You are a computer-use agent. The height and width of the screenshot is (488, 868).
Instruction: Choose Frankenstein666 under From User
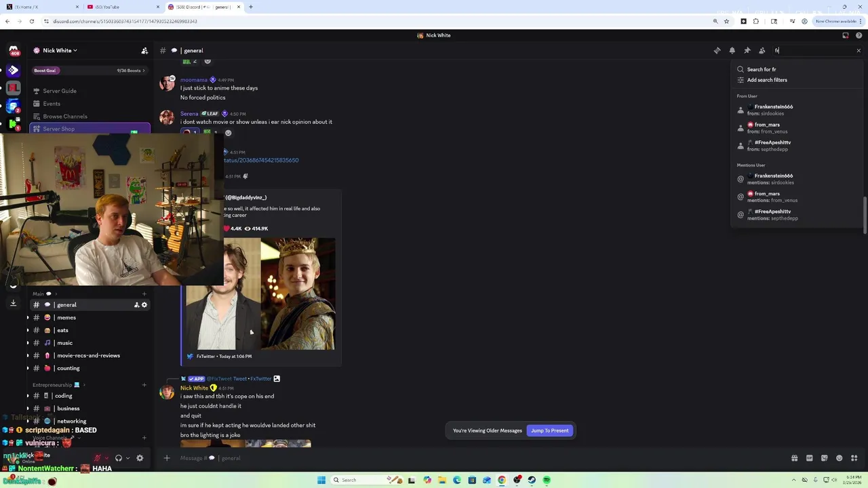pos(797,110)
